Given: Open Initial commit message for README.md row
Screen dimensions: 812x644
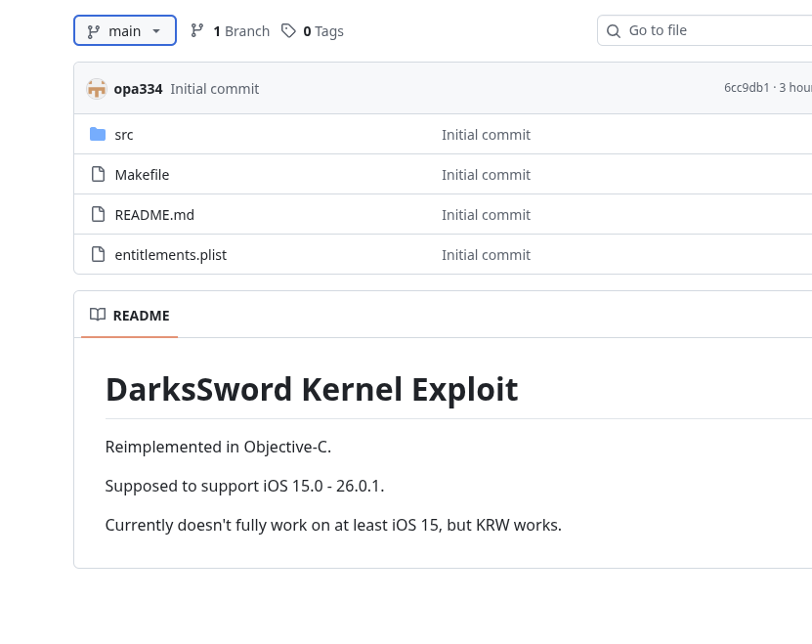Looking at the screenshot, I should tap(486, 214).
